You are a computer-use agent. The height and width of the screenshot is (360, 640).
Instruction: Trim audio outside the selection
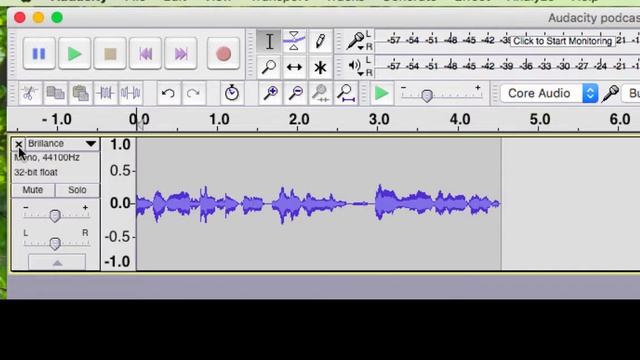coord(105,93)
